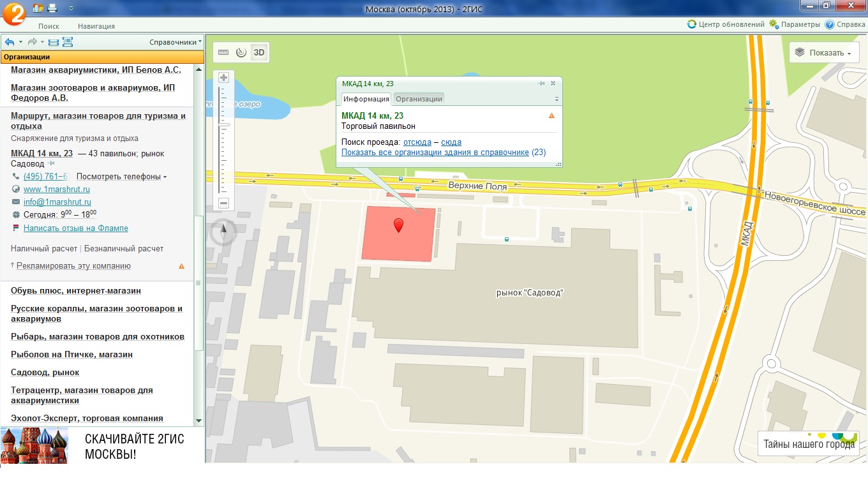Image resolution: width=868 pixels, height=490 pixels.
Task: Click the map zoom slider handle
Action: (224, 124)
